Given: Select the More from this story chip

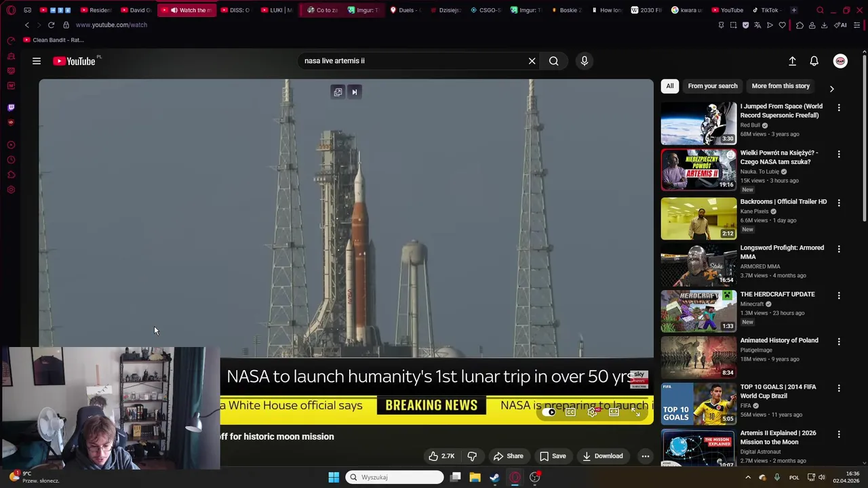Looking at the screenshot, I should coord(781,86).
